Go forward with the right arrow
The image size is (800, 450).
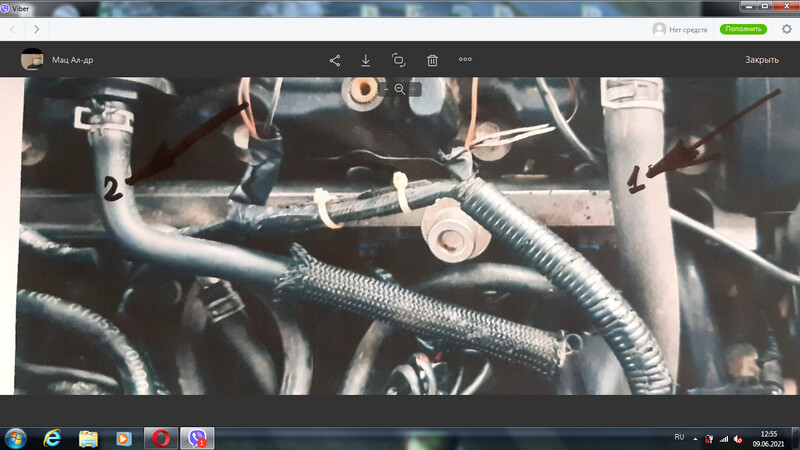[37, 30]
